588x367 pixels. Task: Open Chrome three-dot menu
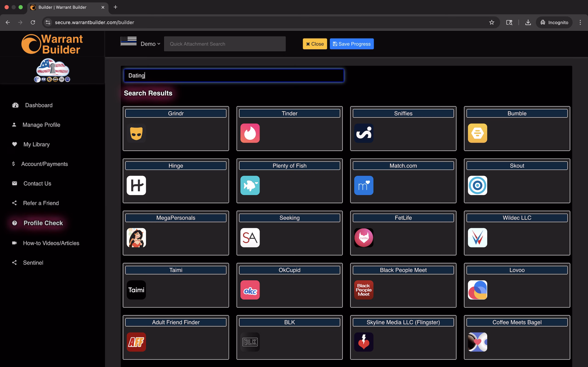[580, 22]
